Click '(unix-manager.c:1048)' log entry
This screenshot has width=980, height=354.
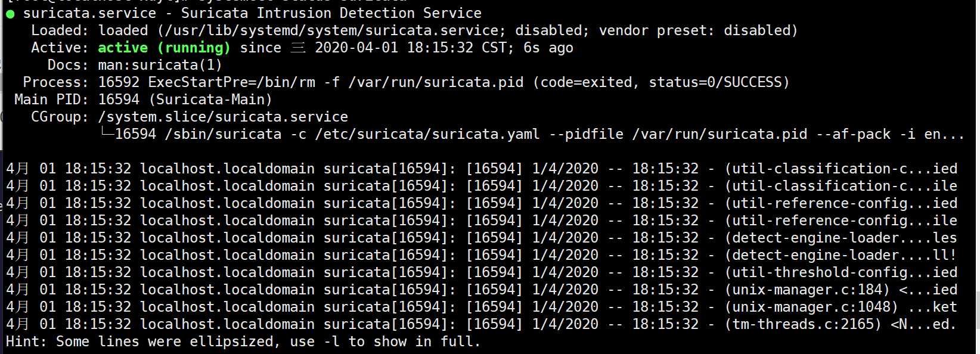point(811,307)
